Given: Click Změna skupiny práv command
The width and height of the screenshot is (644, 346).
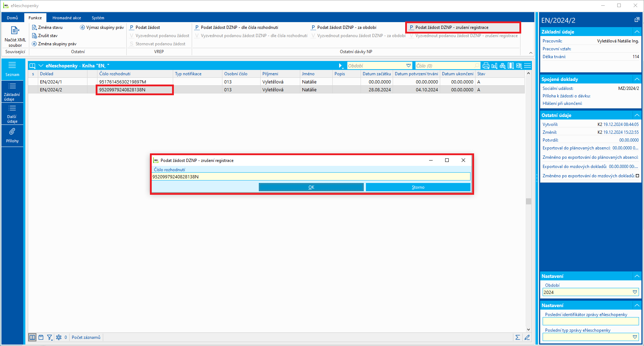Looking at the screenshot, I should (x=54, y=44).
